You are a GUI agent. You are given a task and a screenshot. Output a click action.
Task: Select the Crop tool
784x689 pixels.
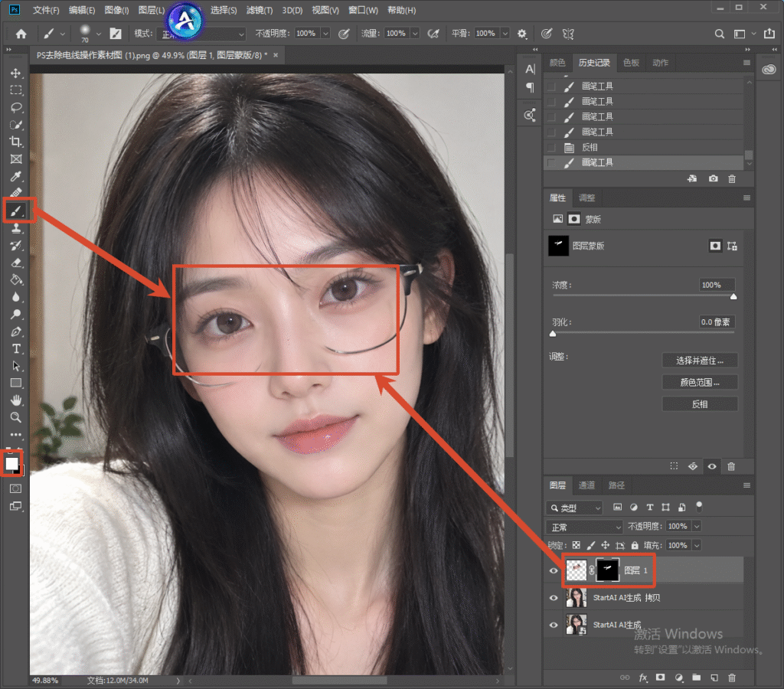click(16, 142)
